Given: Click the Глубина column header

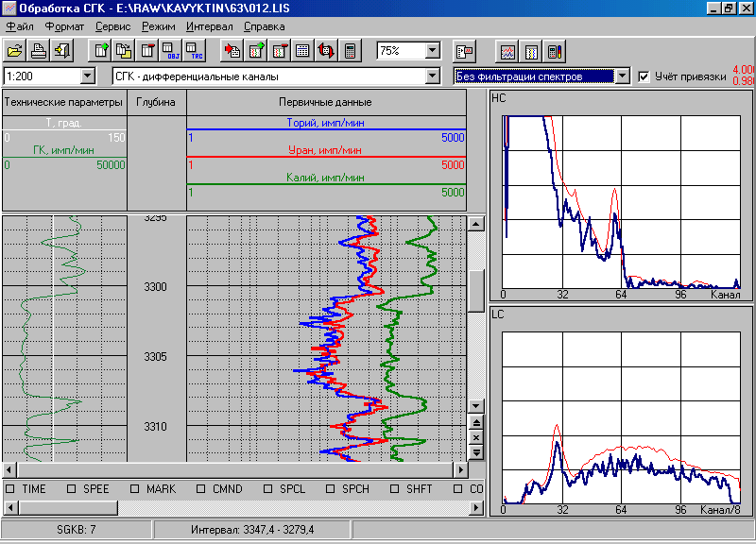Looking at the screenshot, I should 156,102.
